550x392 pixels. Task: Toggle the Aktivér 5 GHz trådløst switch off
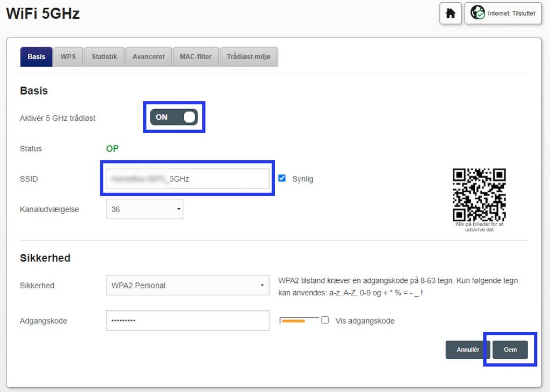coord(173,117)
